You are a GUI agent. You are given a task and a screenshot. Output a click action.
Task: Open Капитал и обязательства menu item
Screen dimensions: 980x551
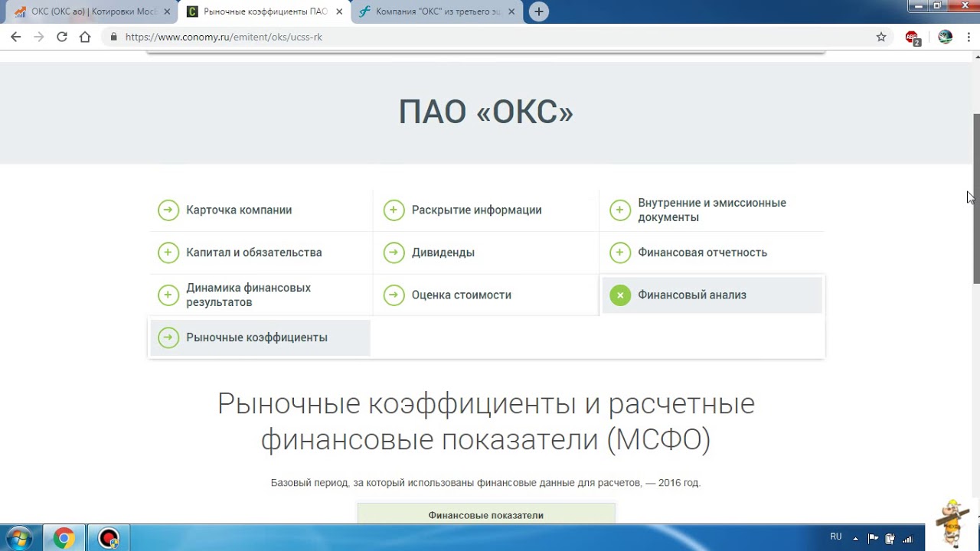tap(254, 253)
